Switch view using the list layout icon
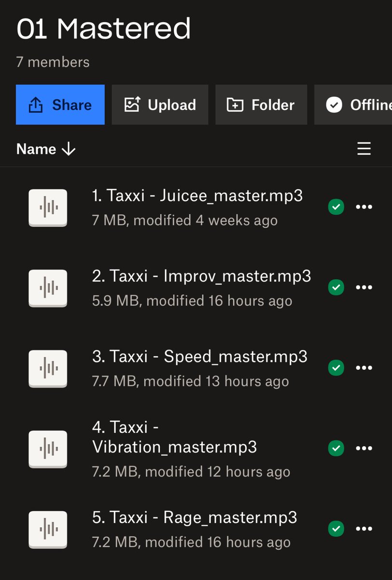 tap(364, 149)
